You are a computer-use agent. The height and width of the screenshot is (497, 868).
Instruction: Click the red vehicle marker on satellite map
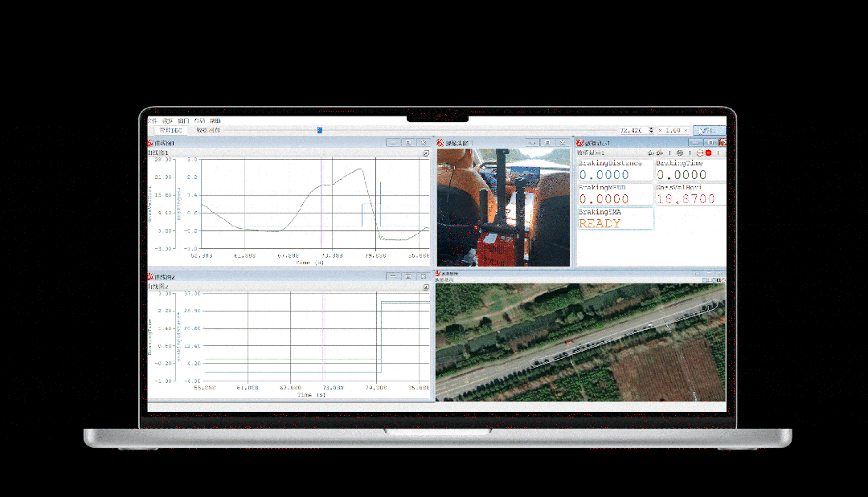[568, 343]
